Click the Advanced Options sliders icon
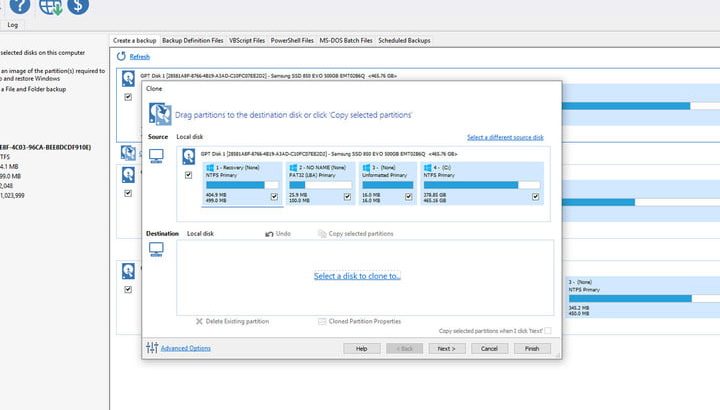 click(152, 347)
